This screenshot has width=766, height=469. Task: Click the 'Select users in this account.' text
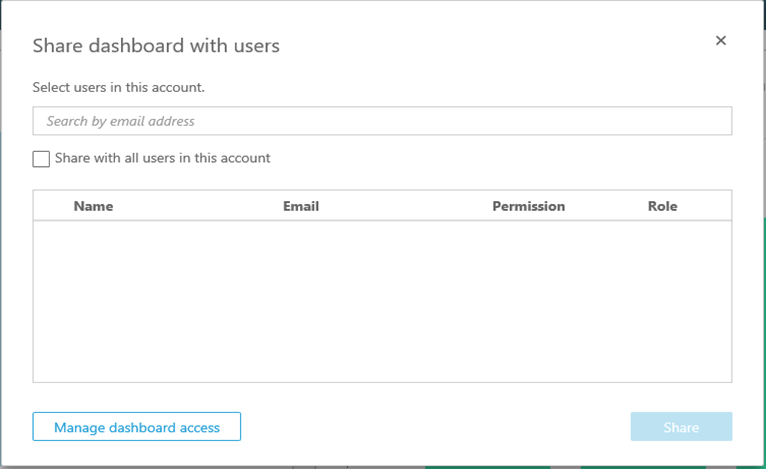click(x=119, y=87)
